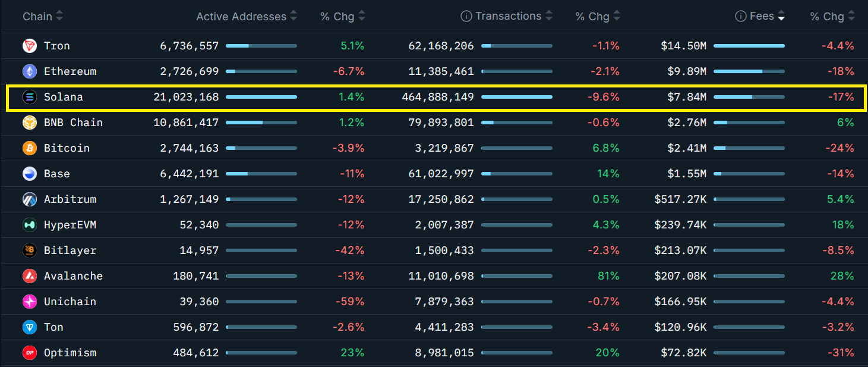Sort table by Chain column arrows
This screenshot has height=367, width=868.
pyautogui.click(x=59, y=17)
